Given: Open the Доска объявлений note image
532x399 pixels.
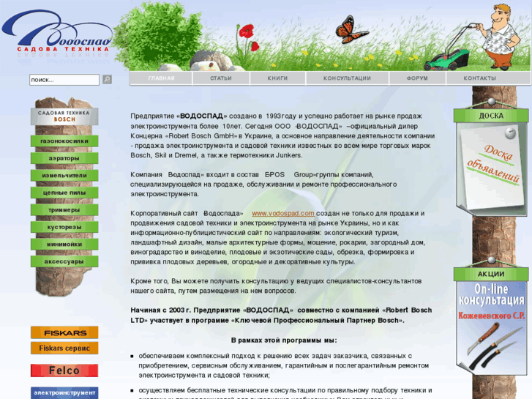Looking at the screenshot, I should point(491,169).
